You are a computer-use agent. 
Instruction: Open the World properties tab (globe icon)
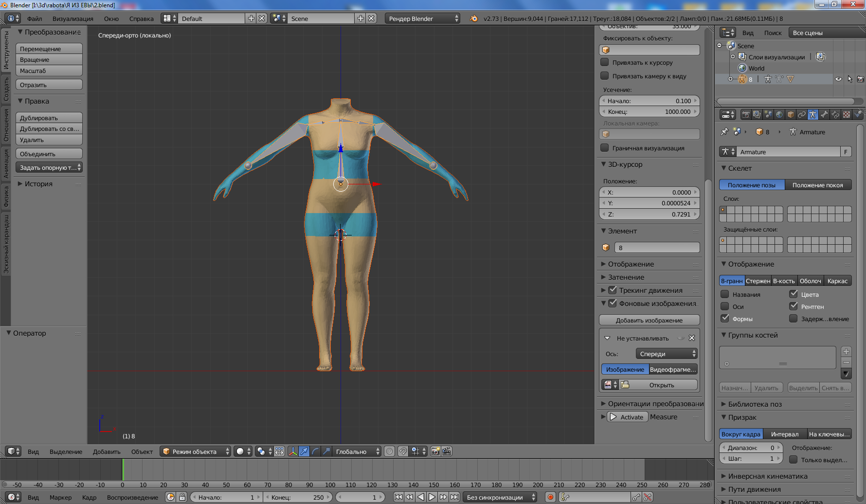coord(779,115)
